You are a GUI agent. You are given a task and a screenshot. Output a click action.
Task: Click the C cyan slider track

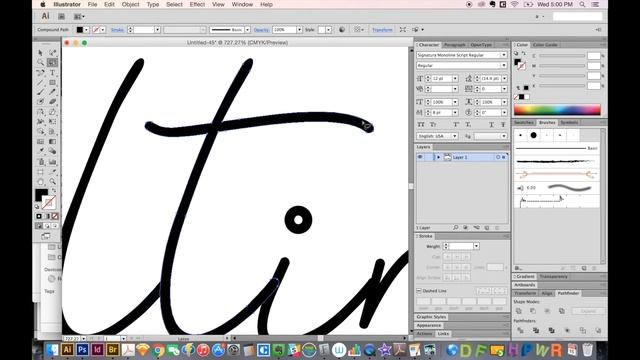pyautogui.click(x=562, y=56)
